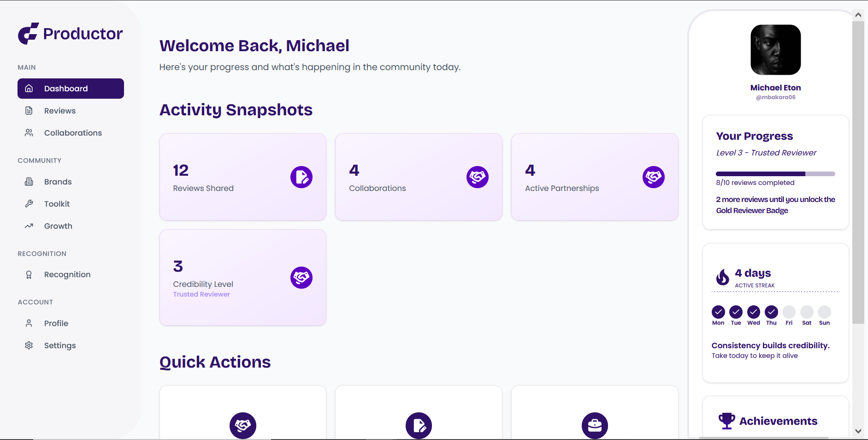This screenshot has width=868, height=440.
Task: Click the icon on the Active Partnerships card
Action: 654,177
